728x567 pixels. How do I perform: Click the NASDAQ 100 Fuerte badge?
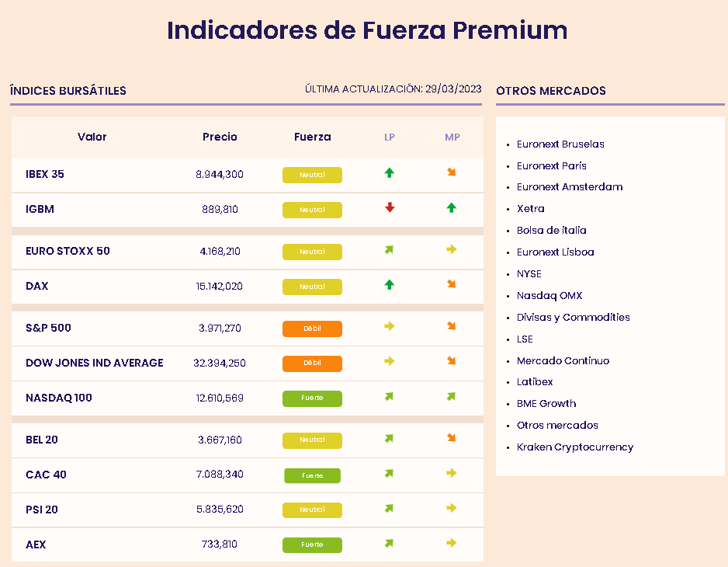(x=312, y=398)
